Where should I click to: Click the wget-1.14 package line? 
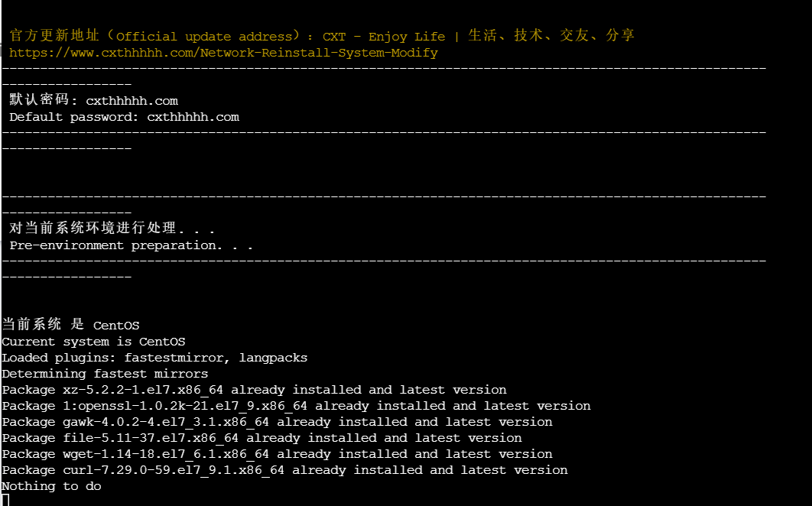point(277,454)
